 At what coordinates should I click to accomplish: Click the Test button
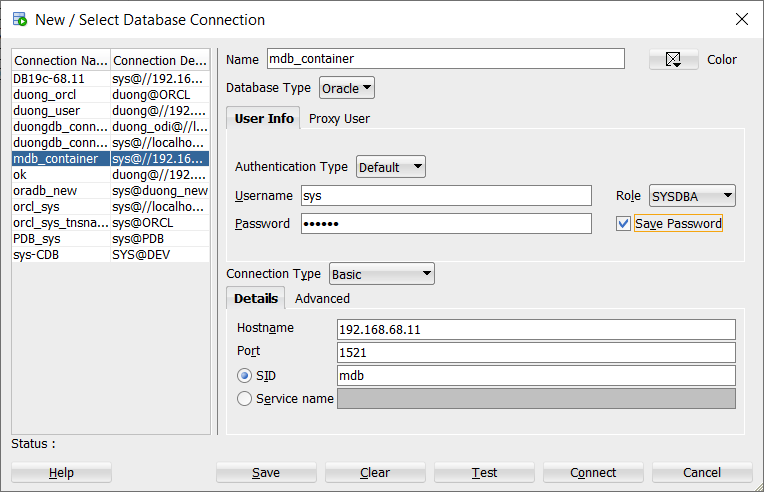click(x=484, y=473)
